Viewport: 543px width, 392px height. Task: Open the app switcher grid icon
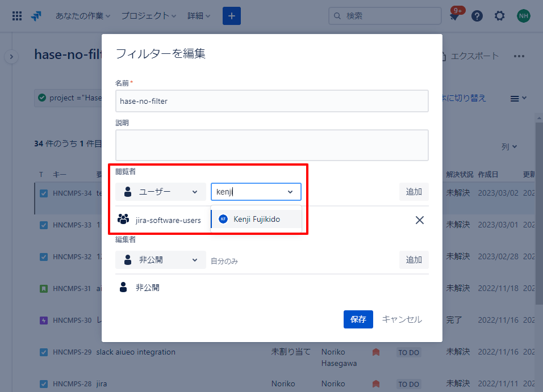click(17, 16)
